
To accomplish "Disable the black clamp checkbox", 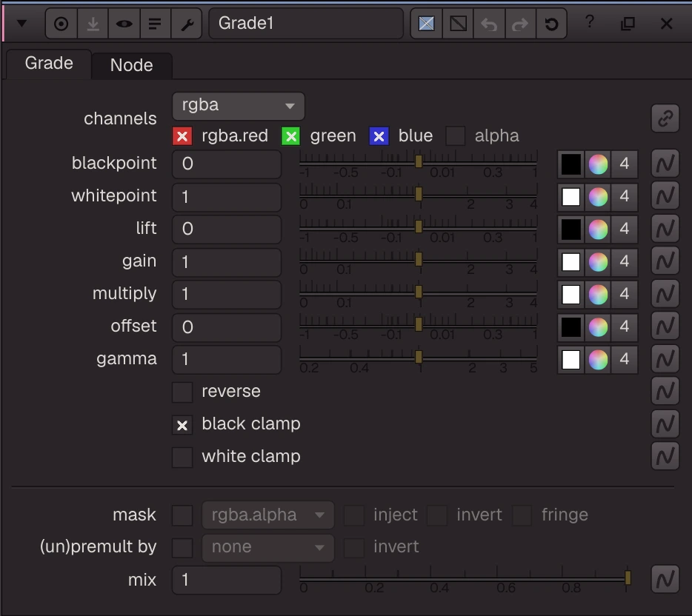I will pos(182,425).
